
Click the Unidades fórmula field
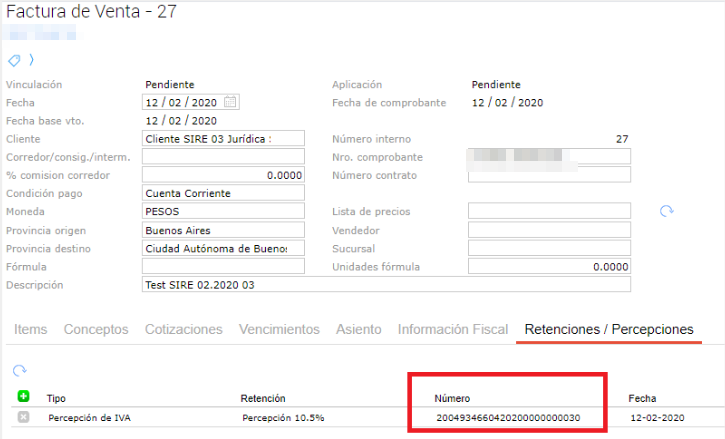549,266
